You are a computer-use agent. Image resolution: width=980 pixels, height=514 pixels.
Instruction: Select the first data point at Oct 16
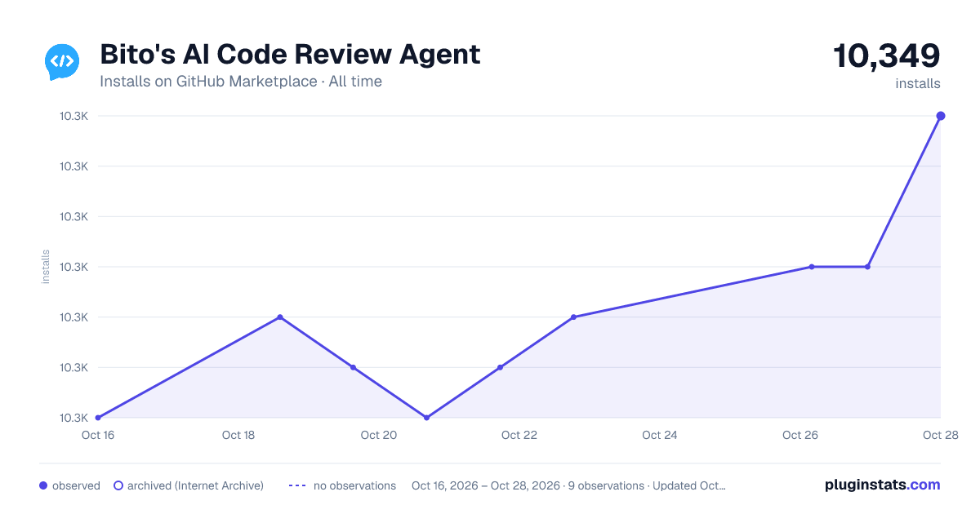click(98, 418)
